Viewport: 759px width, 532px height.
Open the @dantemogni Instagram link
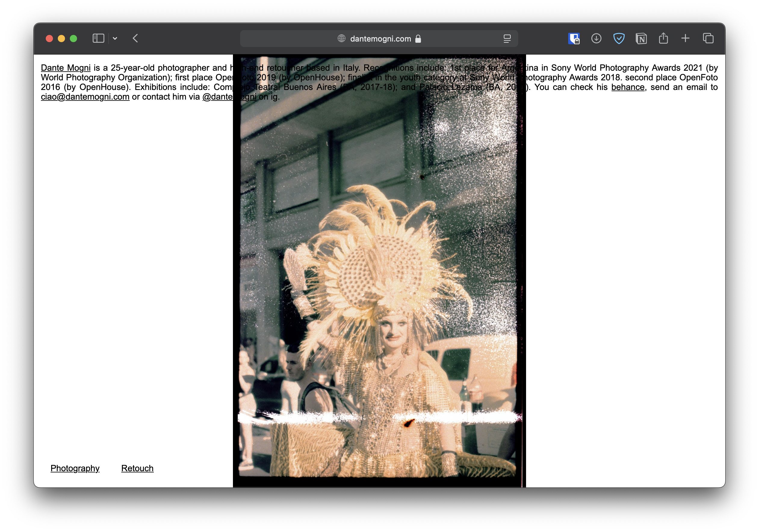tap(229, 97)
